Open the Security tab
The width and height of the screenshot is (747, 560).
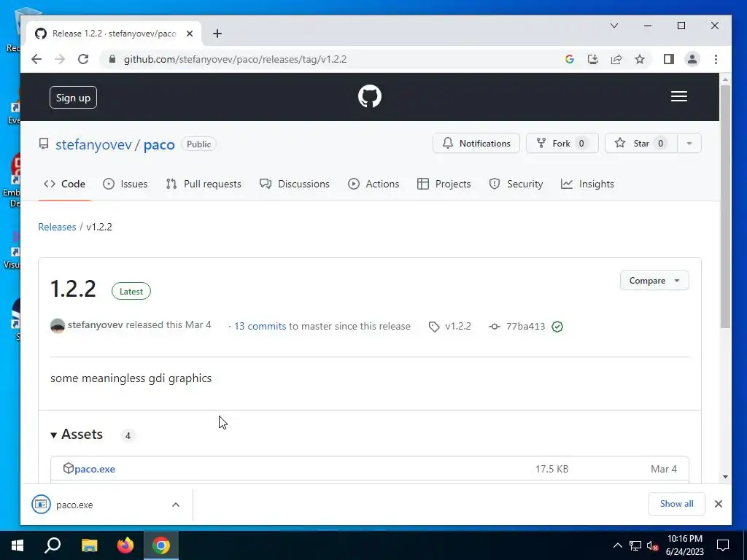point(516,184)
